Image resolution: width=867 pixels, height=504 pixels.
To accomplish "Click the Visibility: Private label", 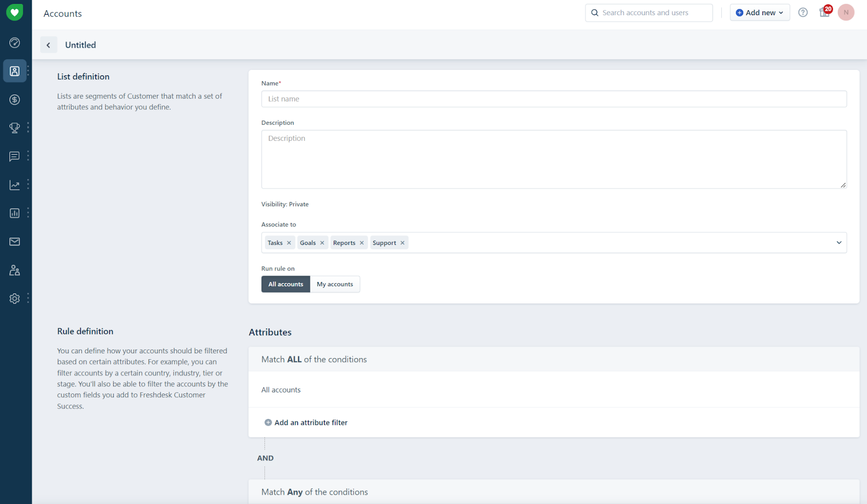I will (x=285, y=204).
